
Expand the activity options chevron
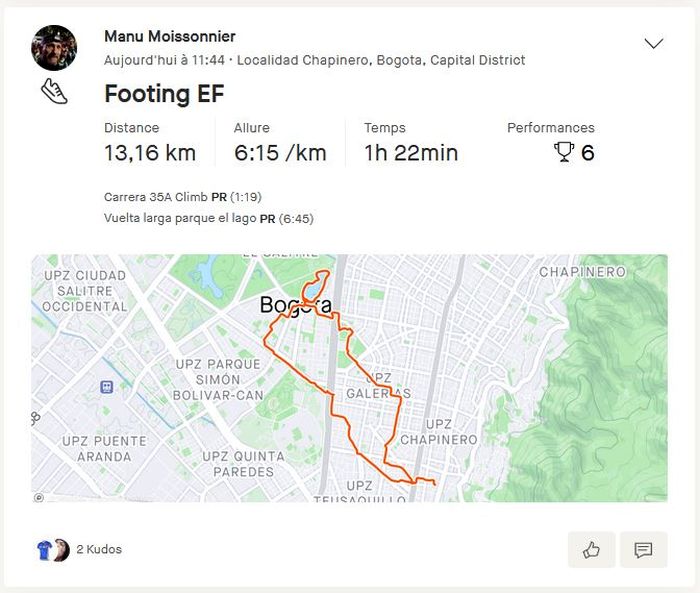(654, 43)
